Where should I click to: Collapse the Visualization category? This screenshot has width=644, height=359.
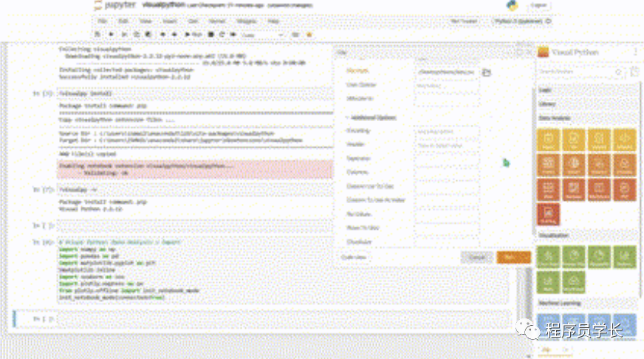pos(587,236)
